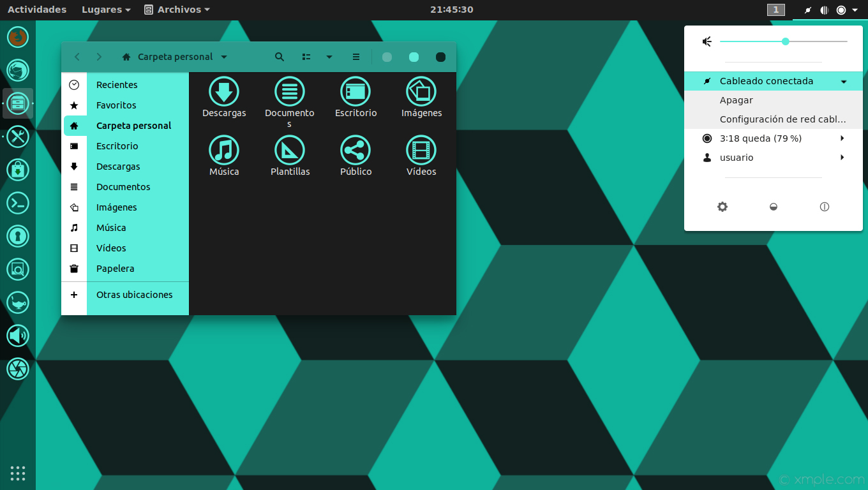
Task: Select Recientes in the sidebar
Action: tap(125, 85)
